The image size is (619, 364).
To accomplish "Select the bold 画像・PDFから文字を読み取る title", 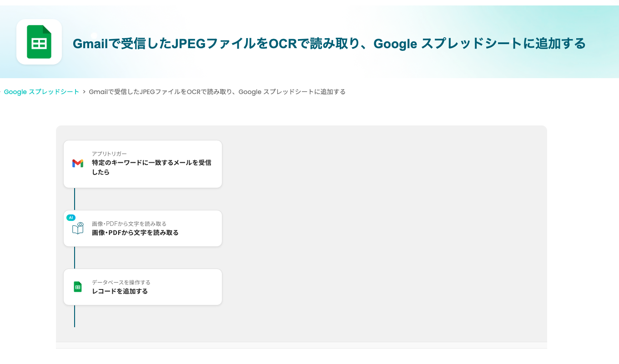I will coord(135,233).
